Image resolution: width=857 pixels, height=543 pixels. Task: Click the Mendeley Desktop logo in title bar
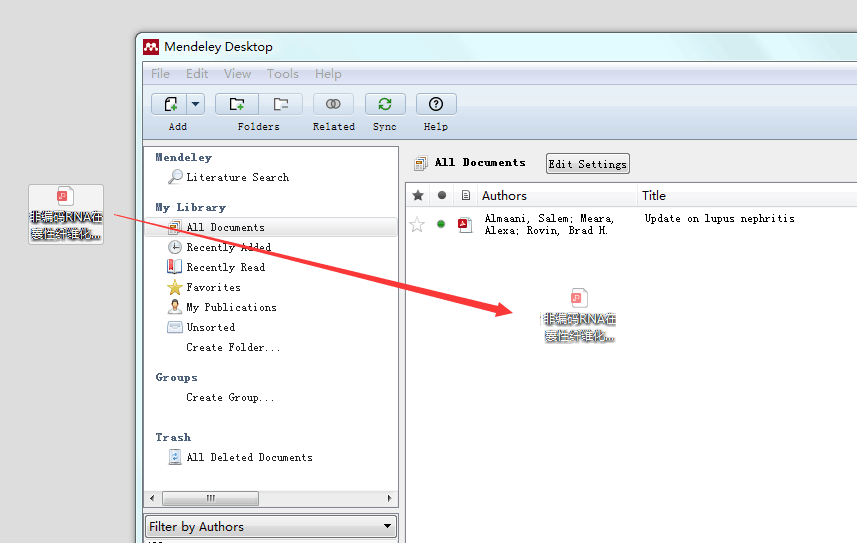click(151, 46)
